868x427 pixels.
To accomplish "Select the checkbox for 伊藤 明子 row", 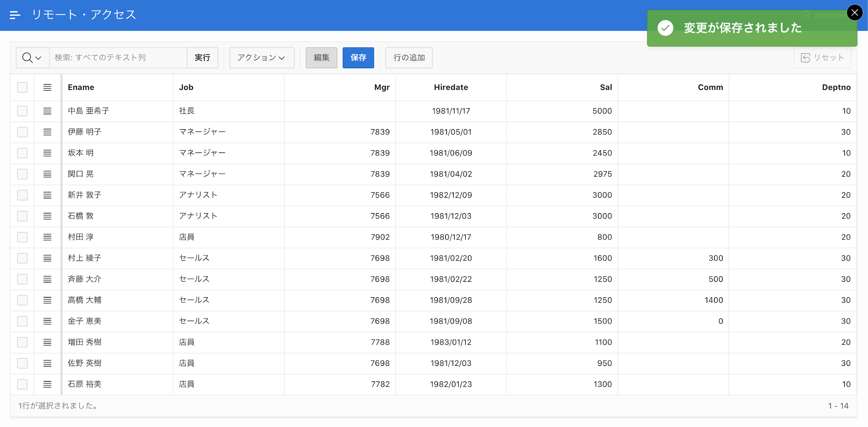I will pos(22,132).
